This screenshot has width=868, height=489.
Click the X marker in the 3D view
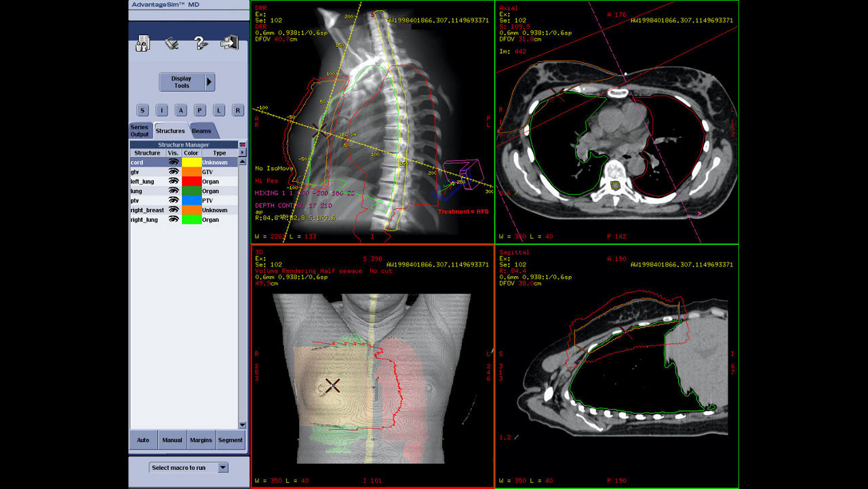tap(332, 386)
